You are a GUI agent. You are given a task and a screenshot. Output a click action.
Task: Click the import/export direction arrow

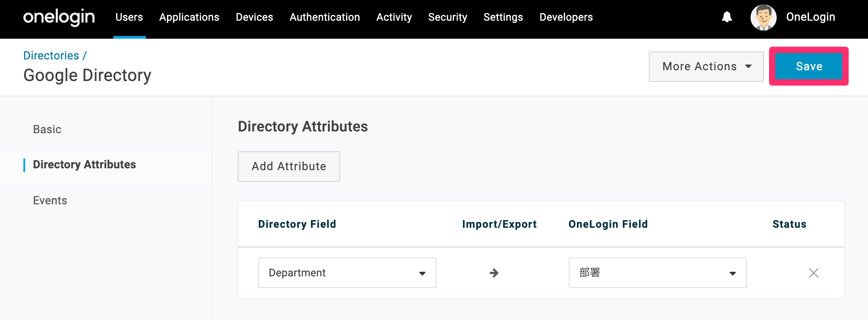(494, 273)
